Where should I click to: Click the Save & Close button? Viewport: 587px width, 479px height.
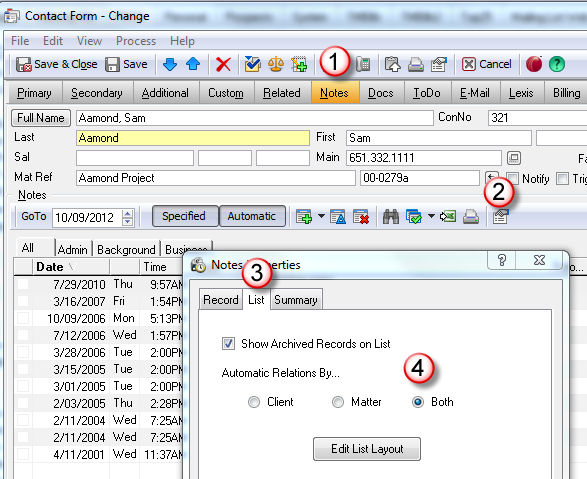[x=57, y=64]
